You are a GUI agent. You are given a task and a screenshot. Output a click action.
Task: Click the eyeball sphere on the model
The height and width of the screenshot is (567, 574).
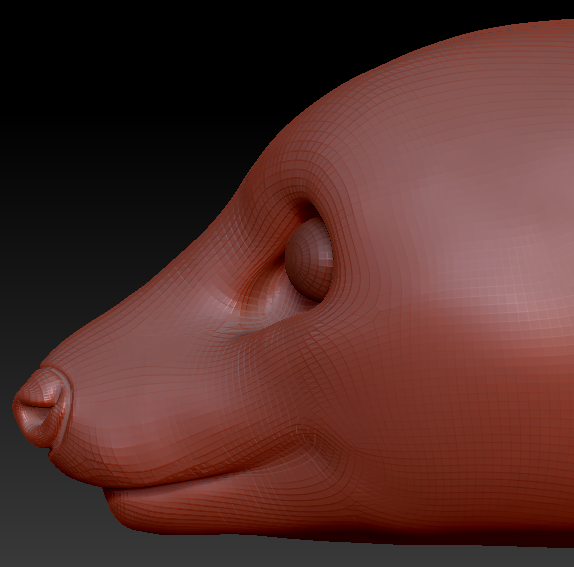tap(309, 259)
